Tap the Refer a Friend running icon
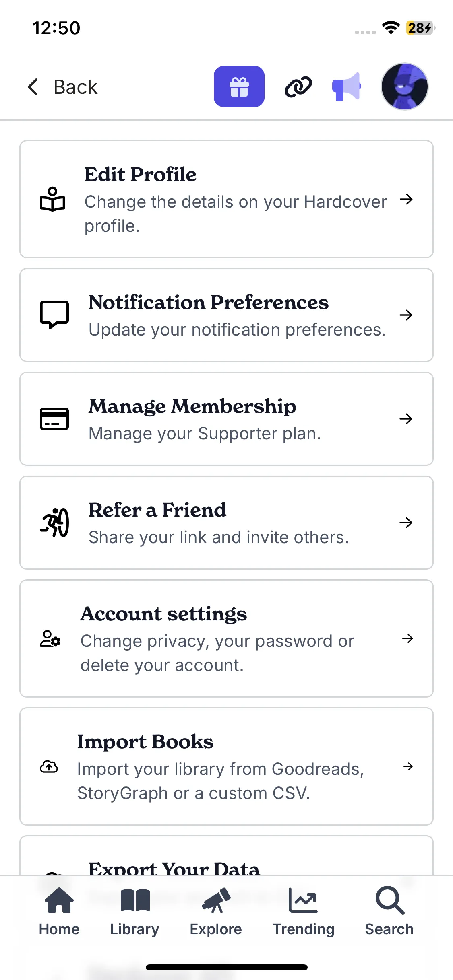 tap(54, 523)
